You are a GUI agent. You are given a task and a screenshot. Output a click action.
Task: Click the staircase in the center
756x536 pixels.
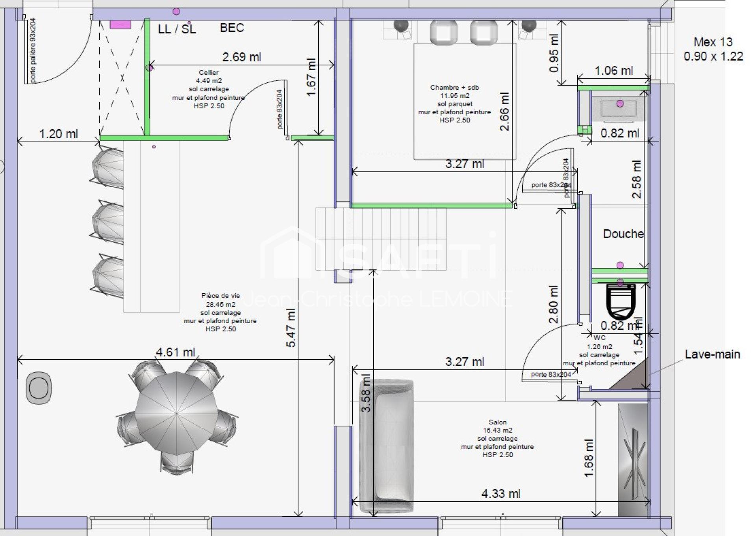tap(381, 239)
